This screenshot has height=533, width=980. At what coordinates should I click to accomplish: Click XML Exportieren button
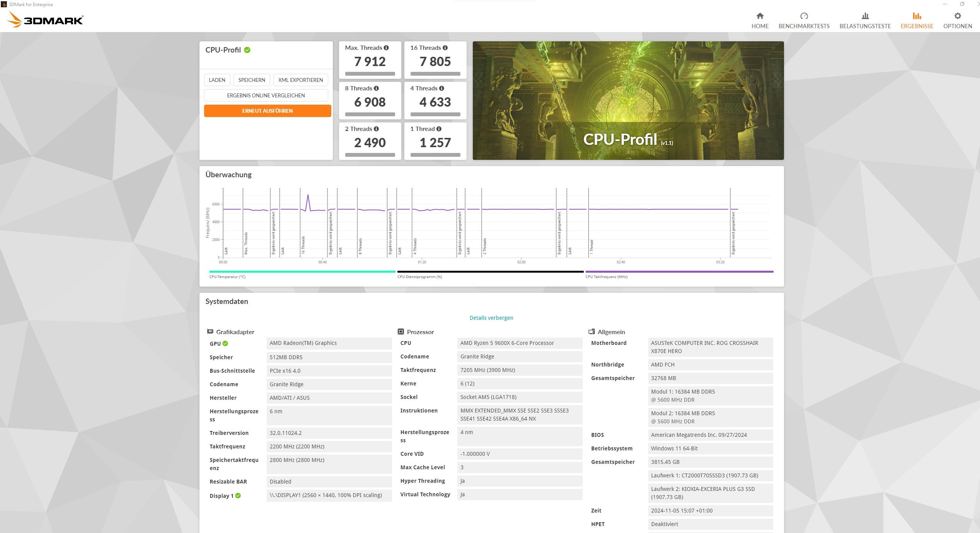click(x=300, y=80)
